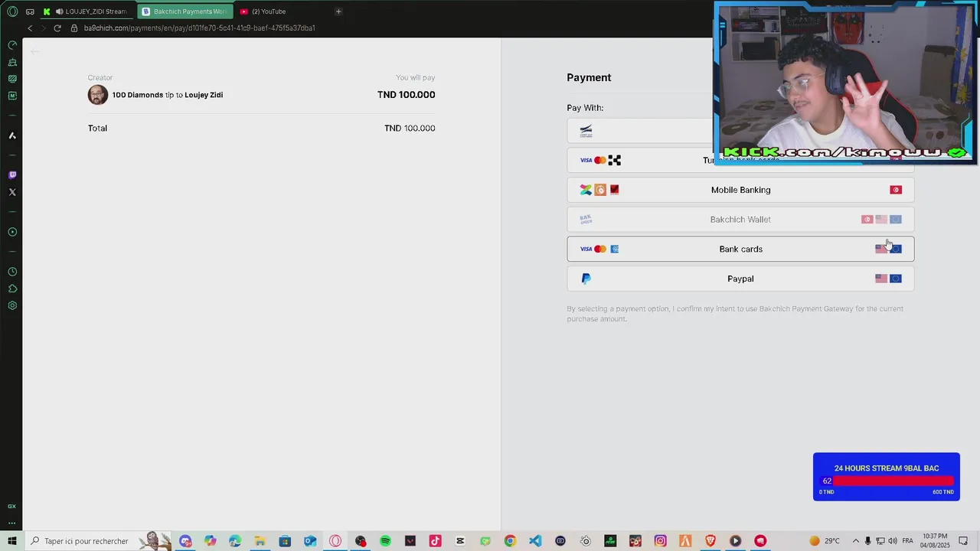Open Opera GX from the taskbar
Viewport: 980px width, 551px height.
(x=335, y=541)
